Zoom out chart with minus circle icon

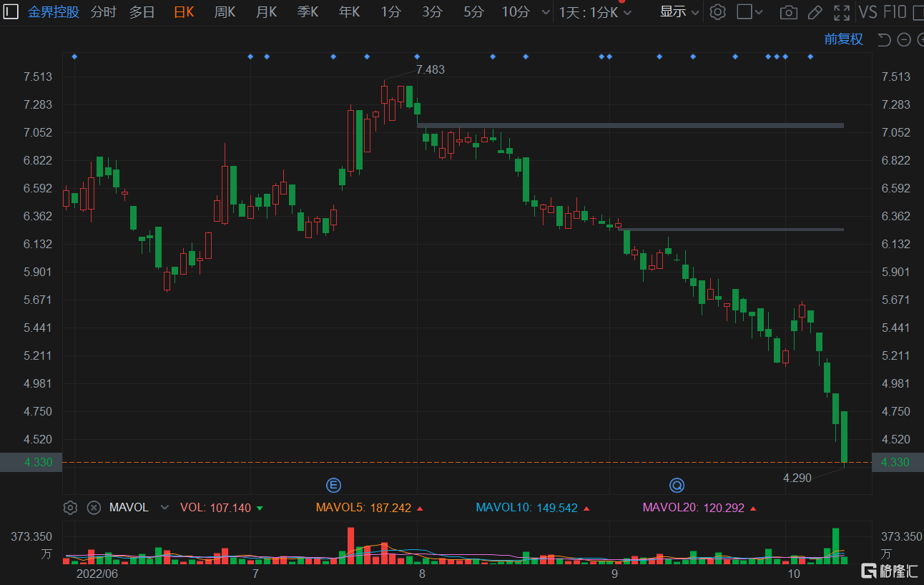tap(903, 39)
